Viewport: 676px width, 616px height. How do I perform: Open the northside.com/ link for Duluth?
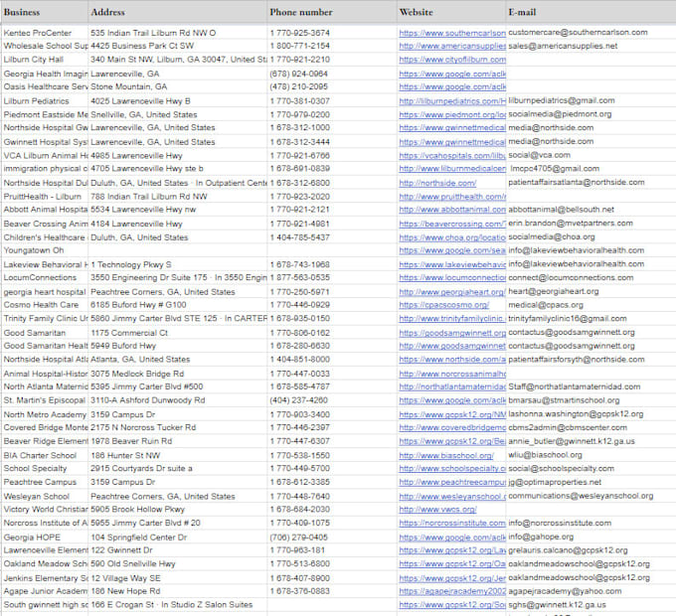pyautogui.click(x=437, y=183)
